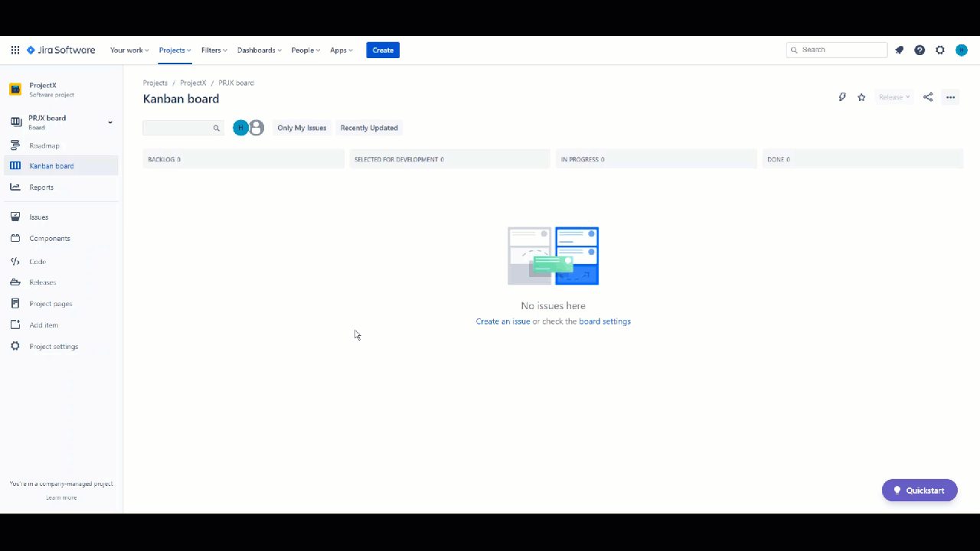The height and width of the screenshot is (551, 980).
Task: Open the Quickstart button
Action: [919, 490]
